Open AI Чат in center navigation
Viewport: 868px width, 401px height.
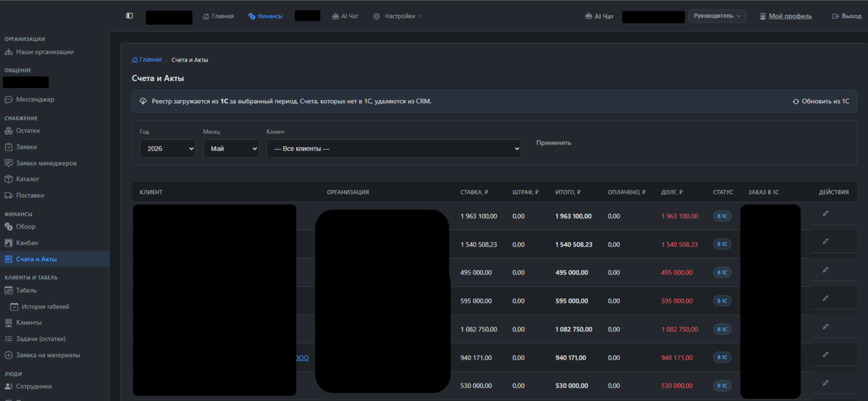click(x=345, y=16)
